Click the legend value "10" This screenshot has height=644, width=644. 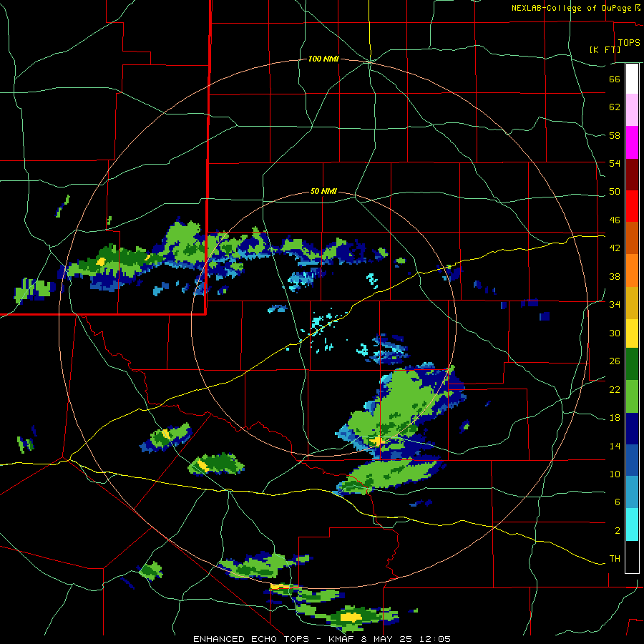[615, 474]
